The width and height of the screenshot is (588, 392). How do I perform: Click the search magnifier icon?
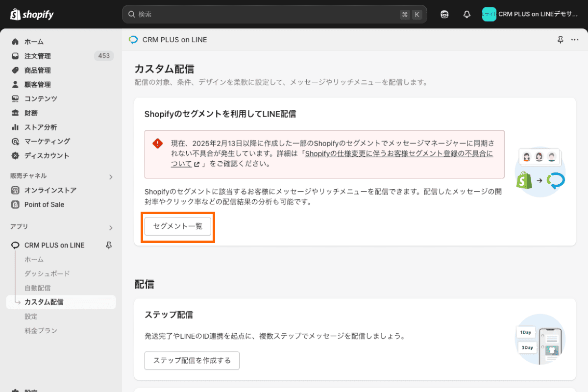pos(131,14)
